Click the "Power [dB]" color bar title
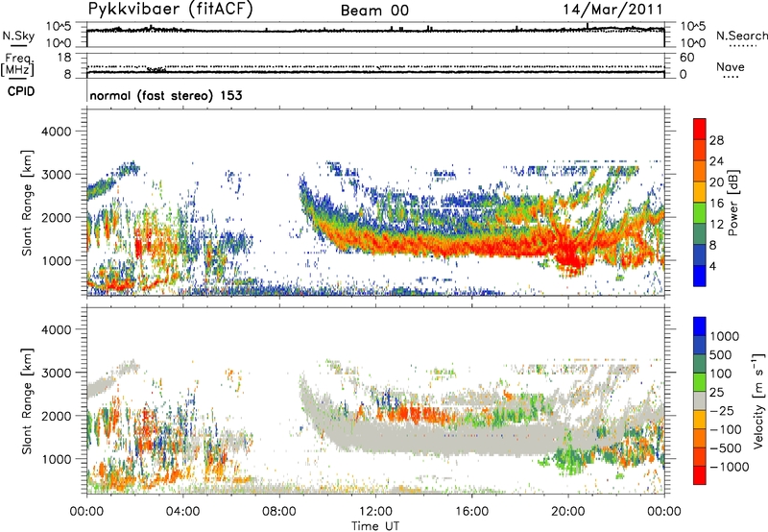The image size is (768, 532). [732, 203]
